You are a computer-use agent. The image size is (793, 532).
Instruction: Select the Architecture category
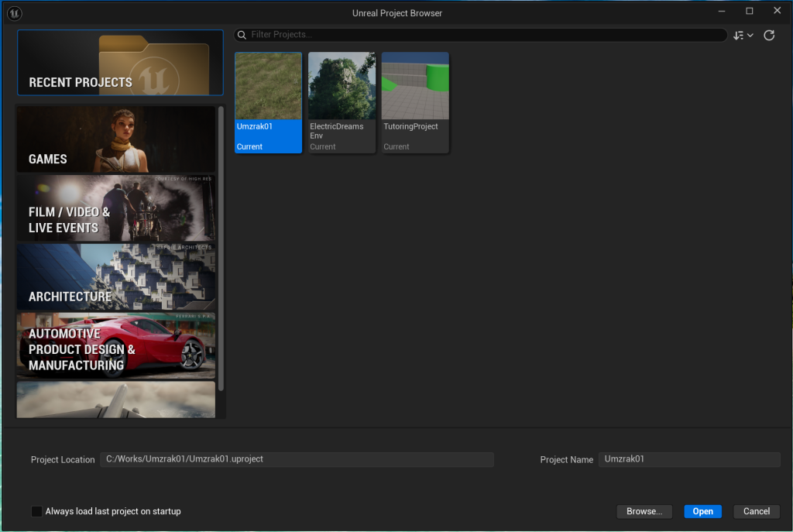pyautogui.click(x=116, y=276)
